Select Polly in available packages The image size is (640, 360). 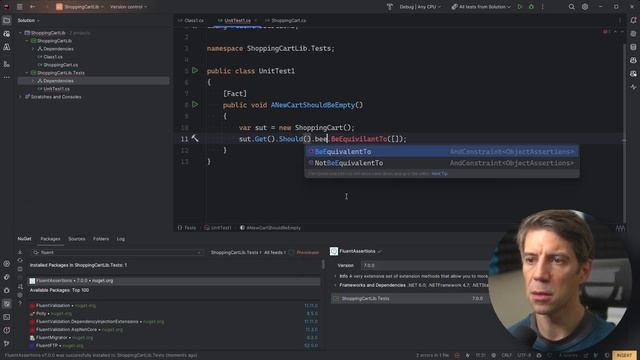(x=174, y=313)
